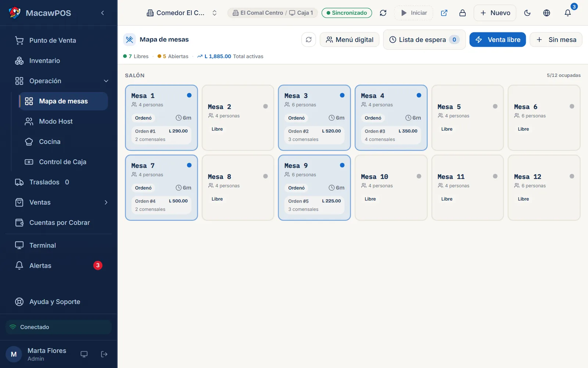Open Menú digital

click(349, 39)
